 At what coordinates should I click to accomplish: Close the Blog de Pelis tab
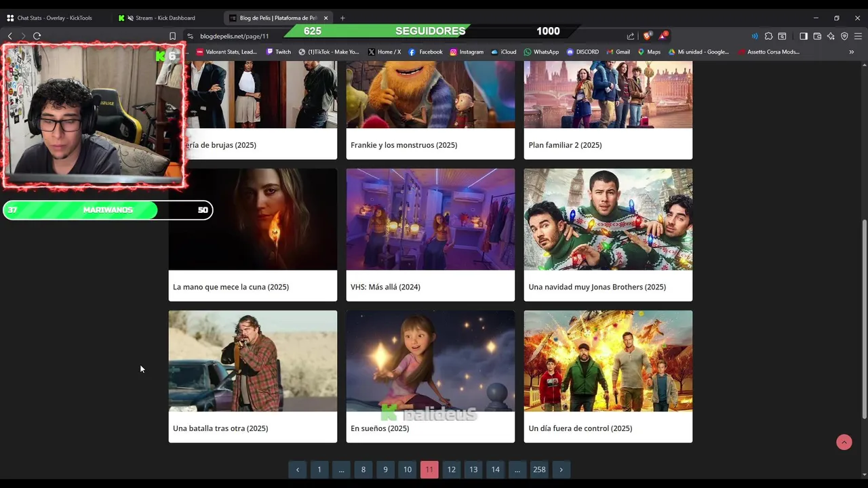click(x=325, y=18)
